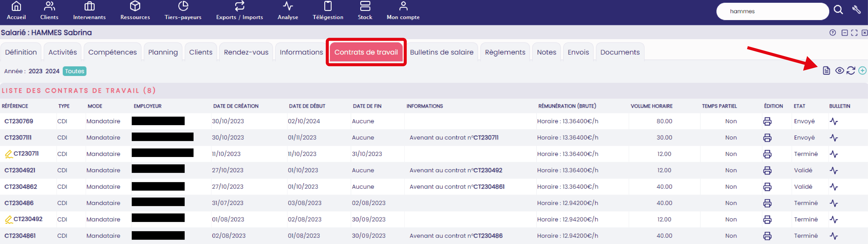Switch to the Planning tab
The height and width of the screenshot is (244, 868).
click(163, 52)
